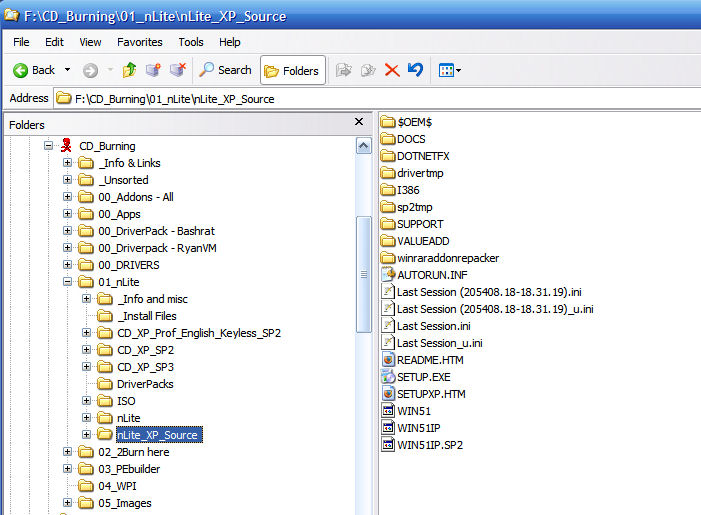Select the WIN51IP file icon
Image resolution: width=701 pixels, height=515 pixels.
tap(388, 427)
